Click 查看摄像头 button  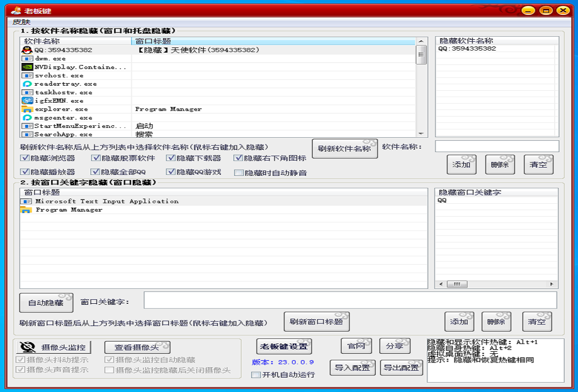(x=137, y=347)
